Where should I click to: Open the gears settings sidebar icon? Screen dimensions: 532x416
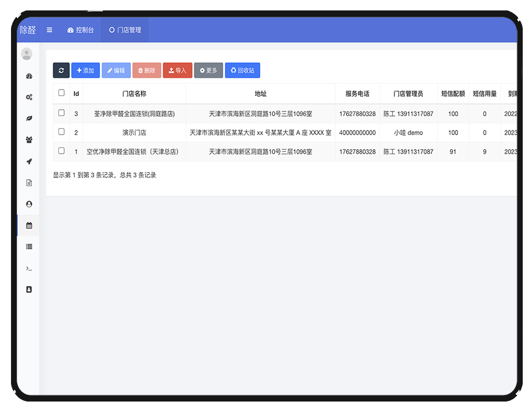29,97
